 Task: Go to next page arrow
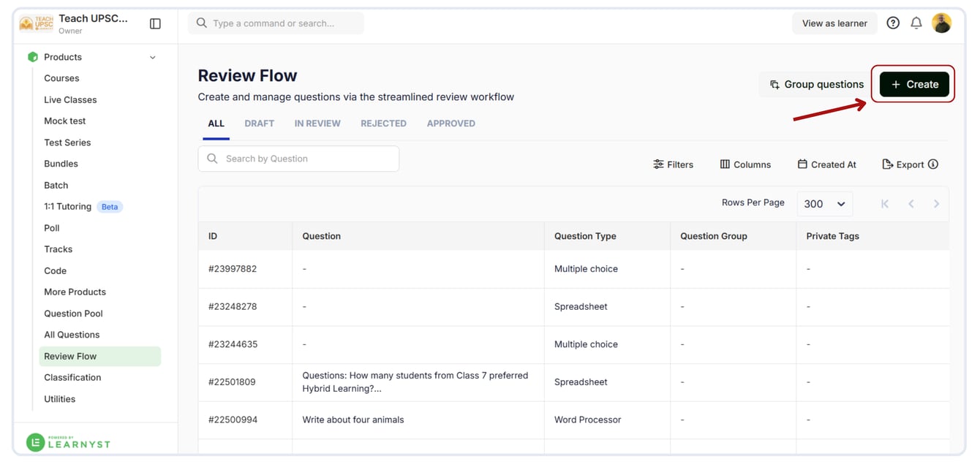[936, 204]
